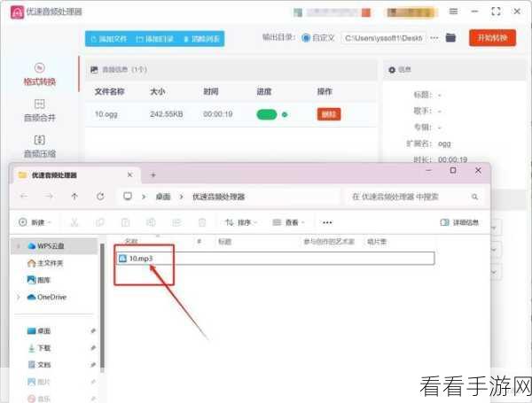Select 音频压缩 in the audio app sidebar
The width and height of the screenshot is (532, 403).
(40, 146)
